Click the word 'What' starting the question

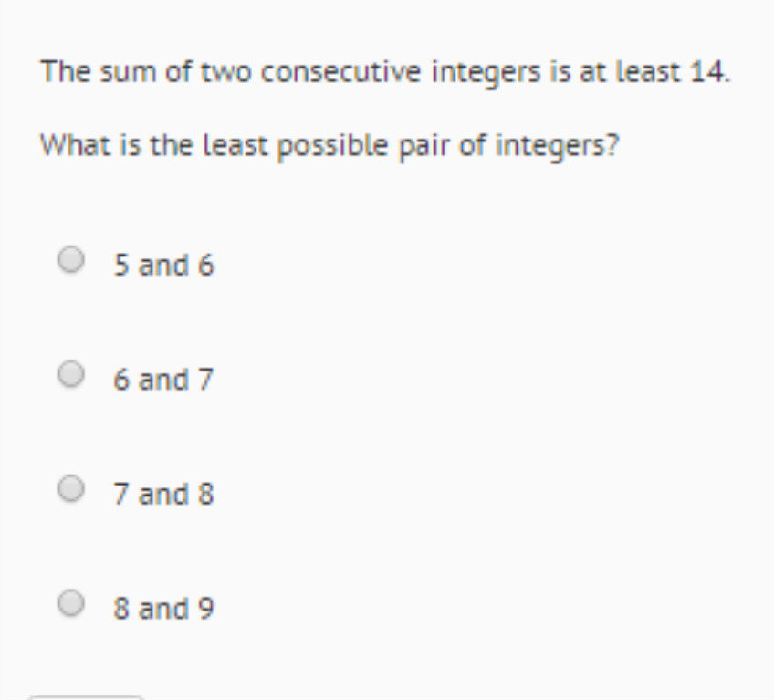coord(76,146)
